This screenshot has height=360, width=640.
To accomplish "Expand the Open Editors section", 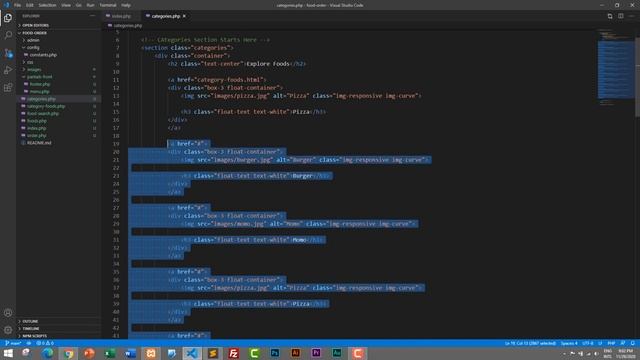I will point(36,25).
